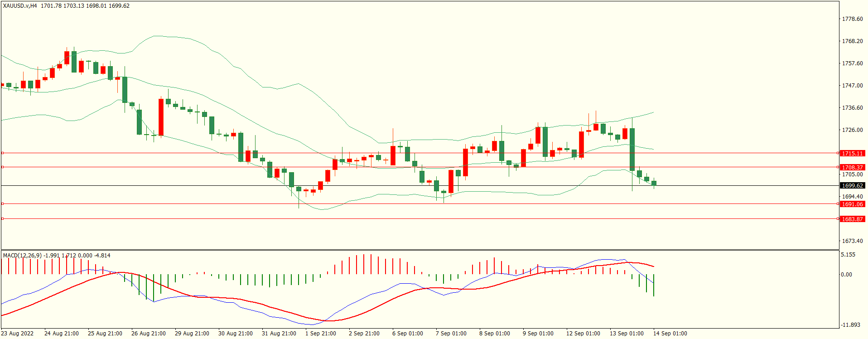Click the MACD(12,26,9) indicator label
Screen dimensions: 868x339
tap(22, 256)
